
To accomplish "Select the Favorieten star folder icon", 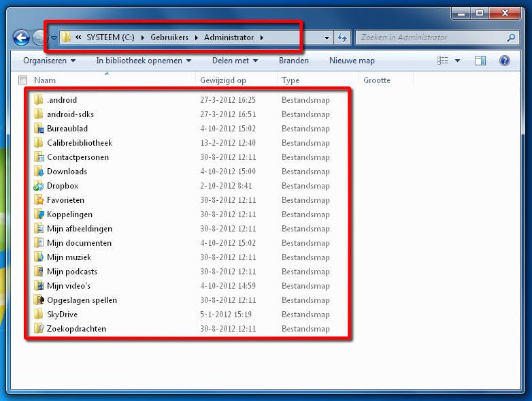I will pyautogui.click(x=39, y=200).
